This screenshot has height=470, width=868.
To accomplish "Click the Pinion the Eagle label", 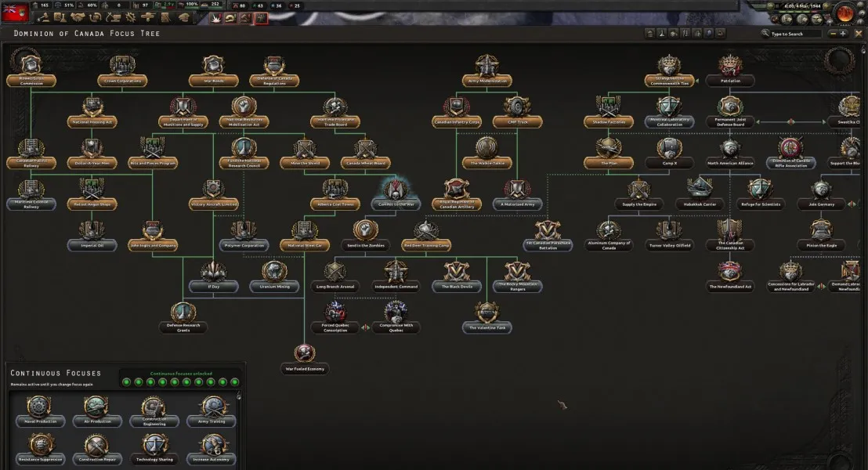I will 822,245.
